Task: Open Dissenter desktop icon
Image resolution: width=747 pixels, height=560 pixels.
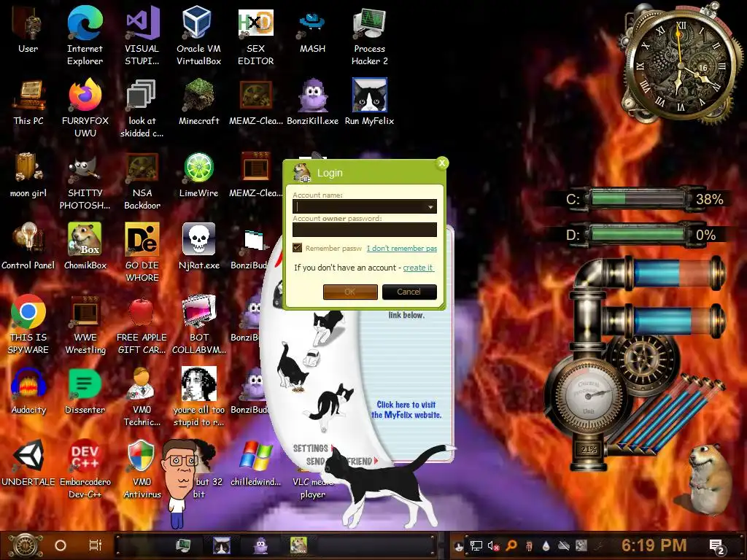Action: (x=85, y=385)
